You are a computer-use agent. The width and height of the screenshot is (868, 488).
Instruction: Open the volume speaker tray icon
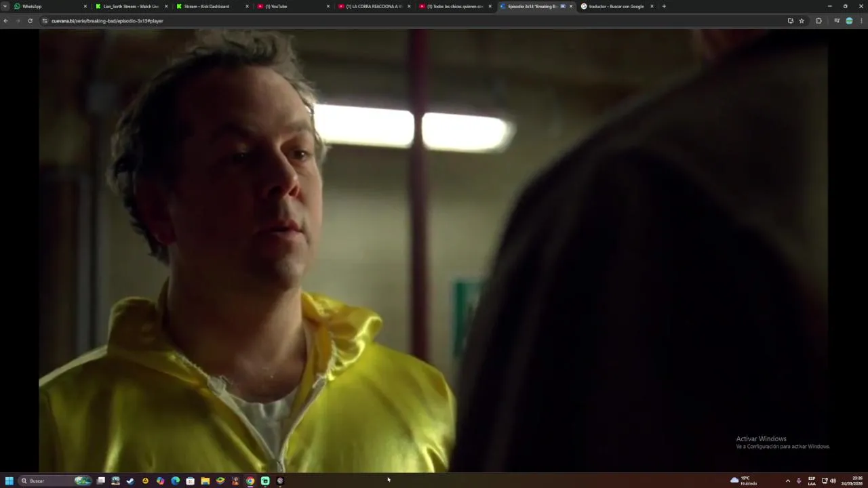point(833,481)
